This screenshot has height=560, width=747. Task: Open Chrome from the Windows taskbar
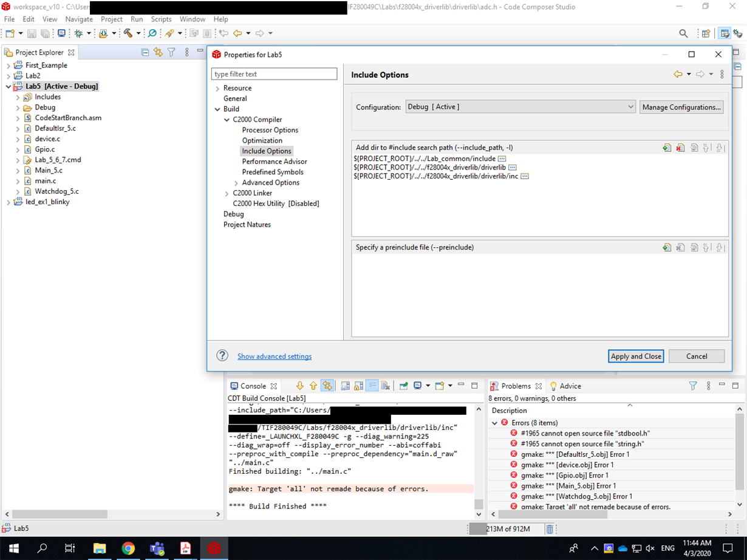[128, 548]
